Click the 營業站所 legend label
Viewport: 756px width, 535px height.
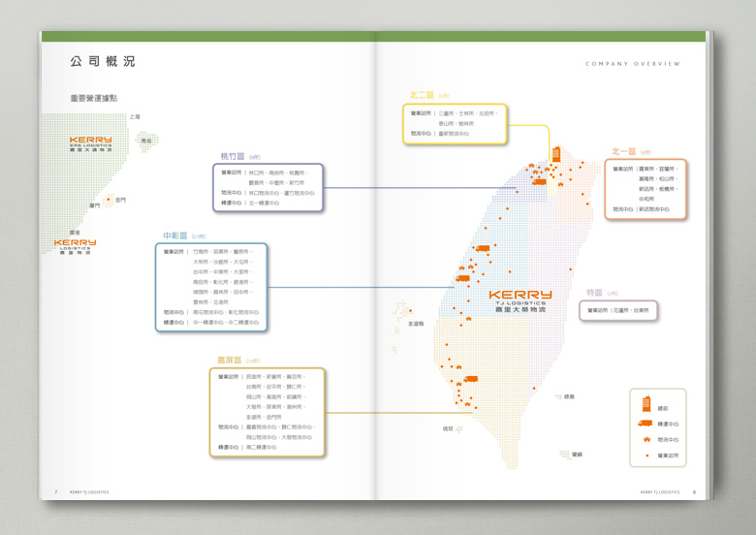pos(668,456)
